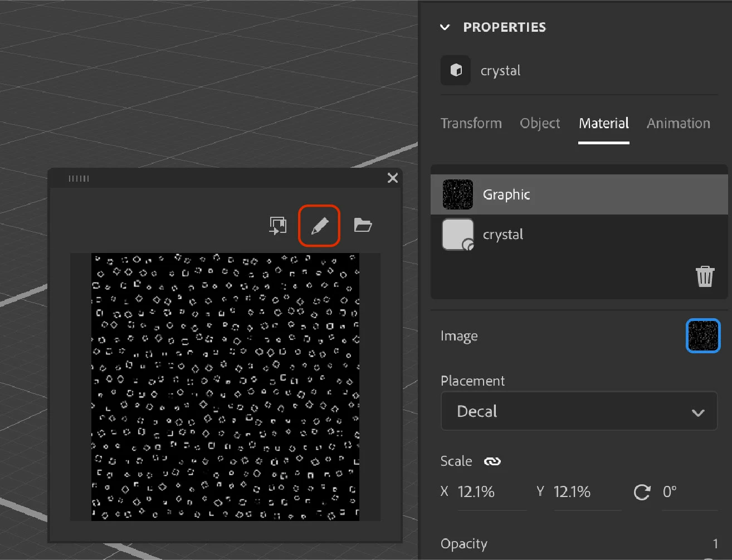The width and height of the screenshot is (732, 560).
Task: Click the Graphic layer thumbnail
Action: (x=457, y=194)
